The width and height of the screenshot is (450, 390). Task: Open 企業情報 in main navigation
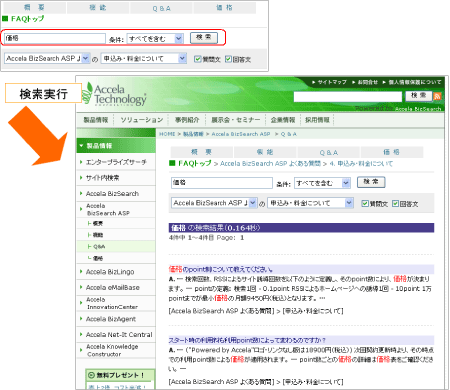(283, 120)
